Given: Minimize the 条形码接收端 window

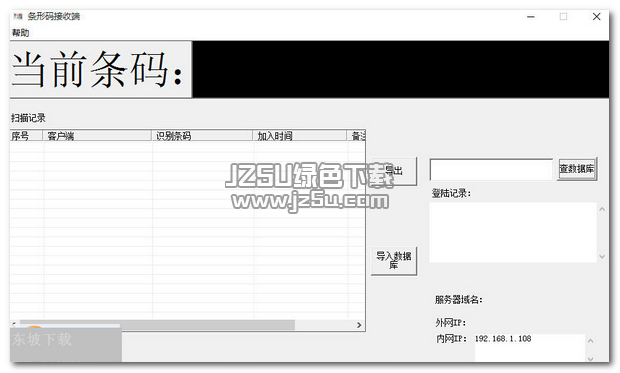Looking at the screenshot, I should (531, 17).
